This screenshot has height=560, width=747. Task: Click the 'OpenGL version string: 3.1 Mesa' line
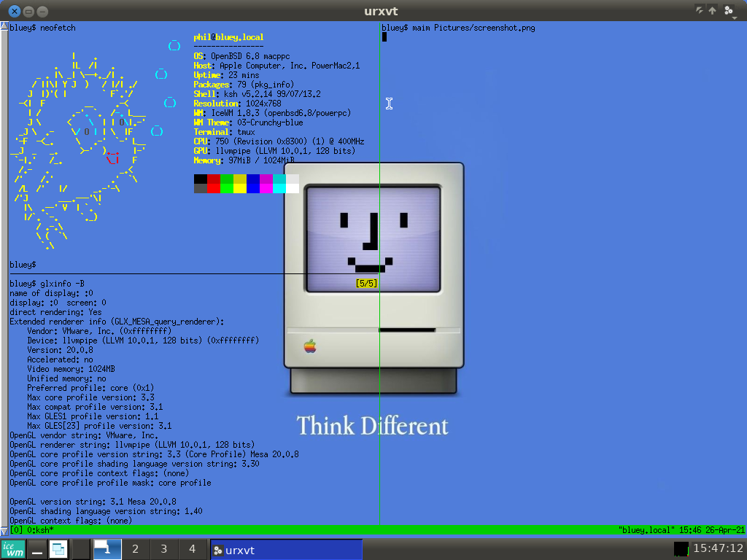(x=93, y=502)
